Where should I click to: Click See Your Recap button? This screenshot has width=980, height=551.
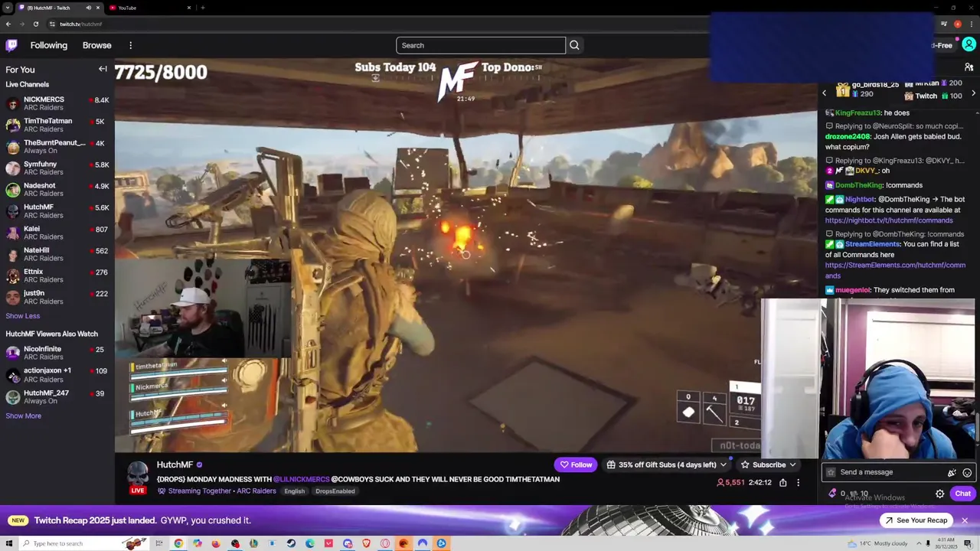(x=916, y=520)
